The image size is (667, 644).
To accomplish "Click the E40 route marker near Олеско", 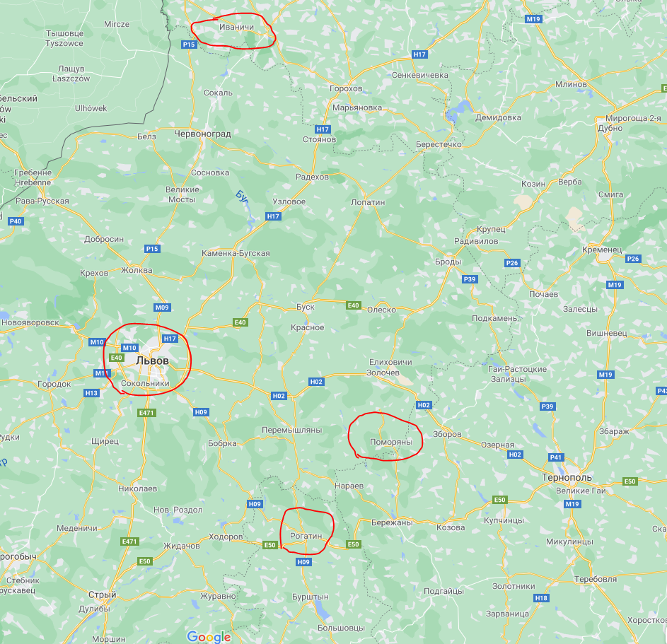I will point(354,305).
